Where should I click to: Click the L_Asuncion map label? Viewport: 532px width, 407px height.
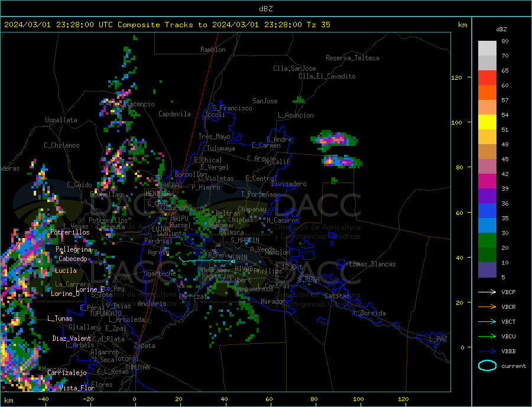click(296, 115)
